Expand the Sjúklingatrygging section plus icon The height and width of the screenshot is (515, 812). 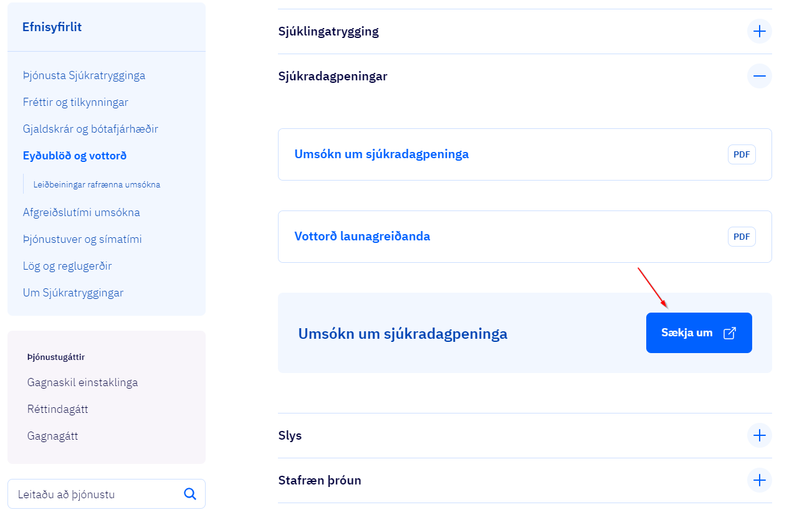tap(759, 31)
